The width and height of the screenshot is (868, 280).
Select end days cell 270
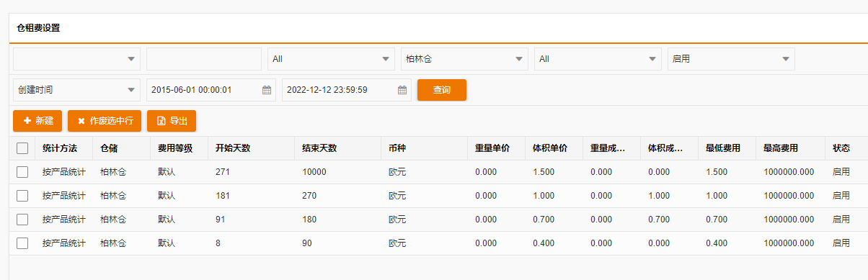click(x=338, y=196)
